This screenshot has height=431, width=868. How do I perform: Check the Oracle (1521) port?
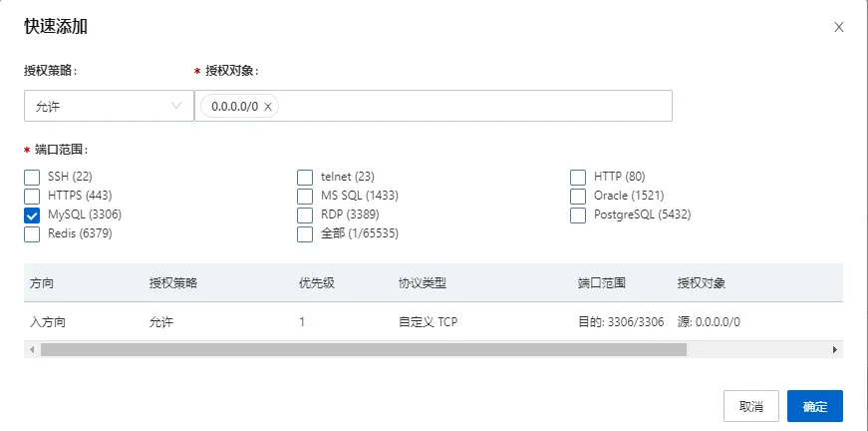pos(578,196)
